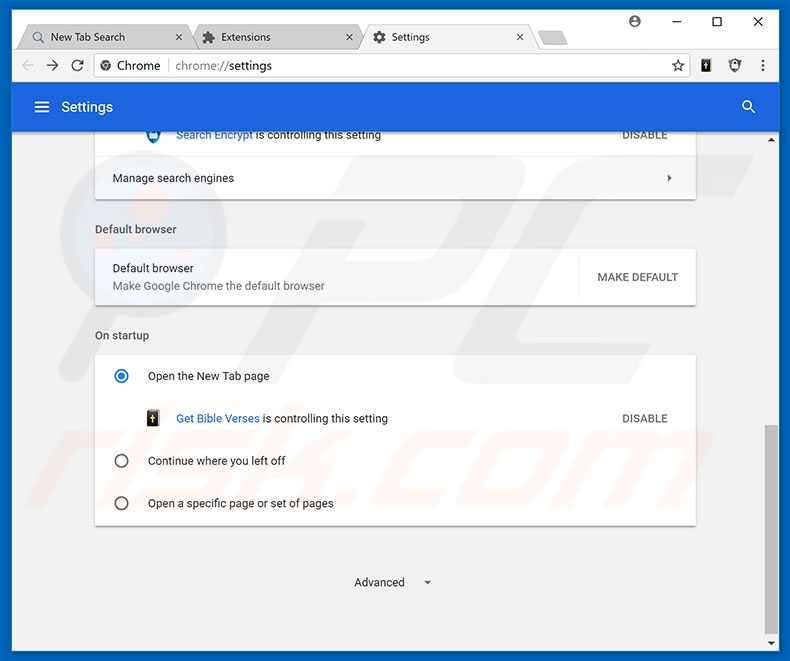Click the Get Bible Verses extension toolbar icon
This screenshot has width=790, height=661.
pos(706,65)
